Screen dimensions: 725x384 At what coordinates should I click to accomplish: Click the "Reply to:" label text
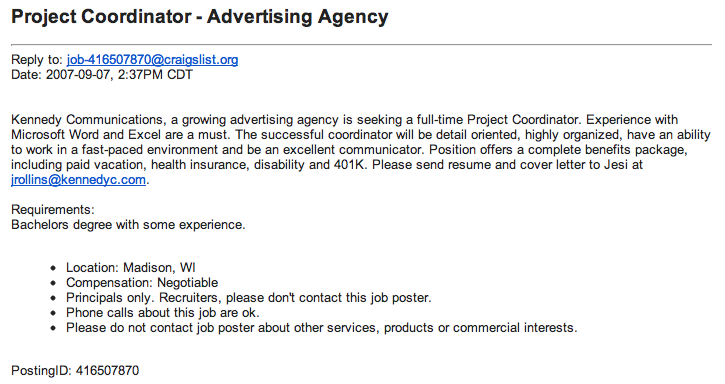[x=37, y=60]
